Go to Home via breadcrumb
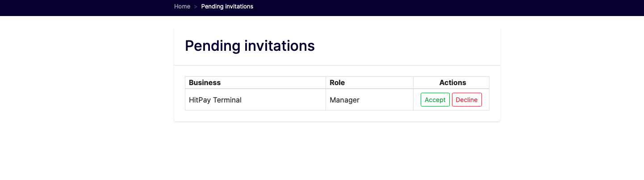The height and width of the screenshot is (180, 644). click(x=182, y=6)
